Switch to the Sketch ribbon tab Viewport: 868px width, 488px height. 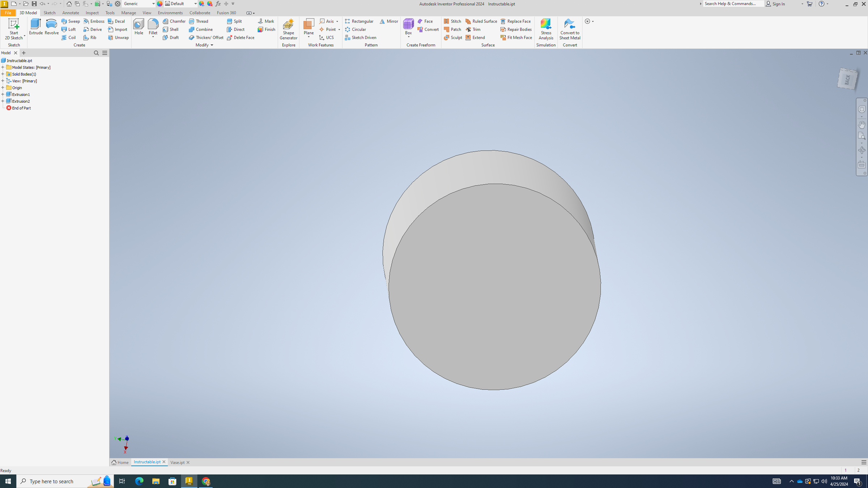tap(50, 13)
